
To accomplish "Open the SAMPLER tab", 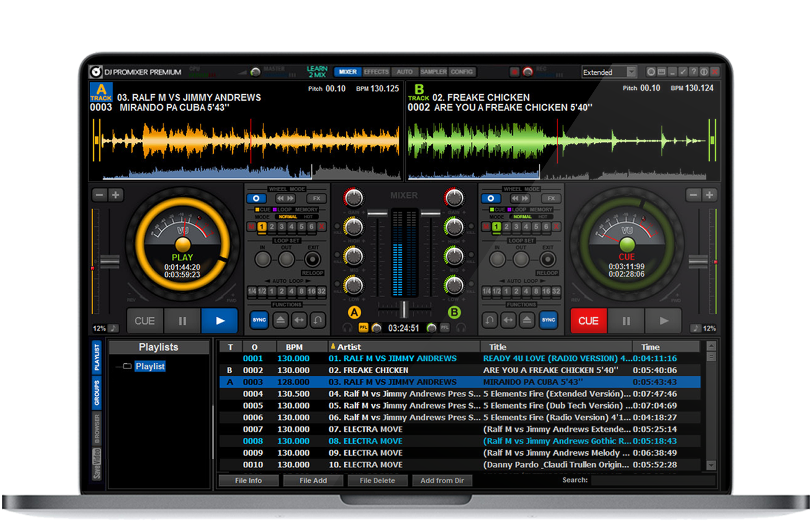I will 433,72.
